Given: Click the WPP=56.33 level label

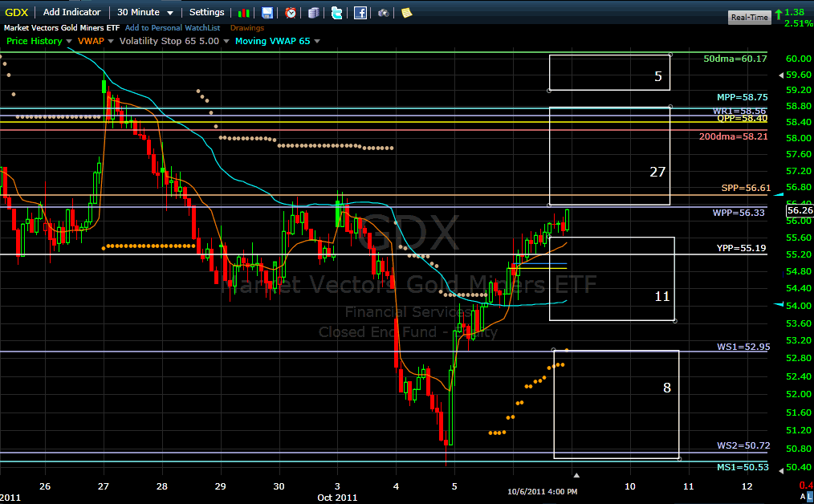Looking at the screenshot, I should (739, 213).
